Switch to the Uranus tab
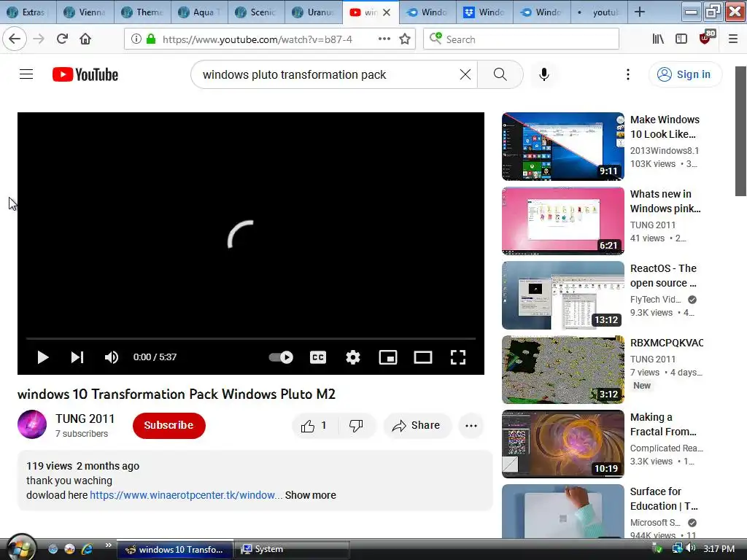 314,12
